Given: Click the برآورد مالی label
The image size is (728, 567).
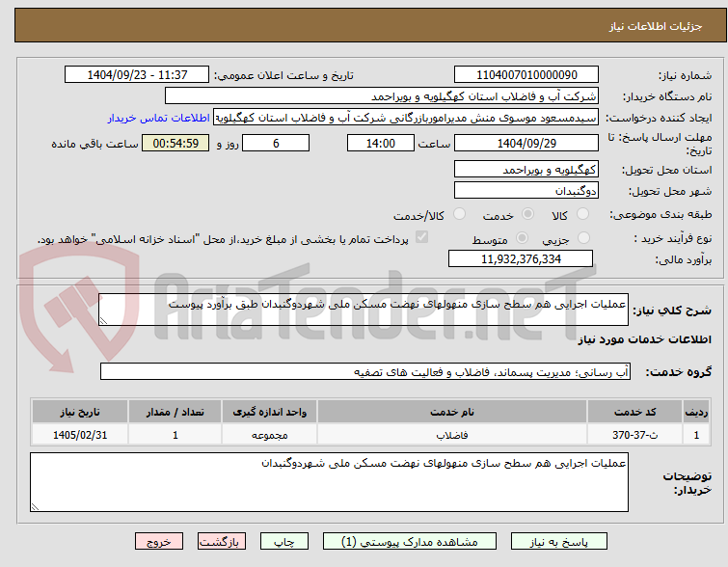Looking at the screenshot, I should 683,259.
